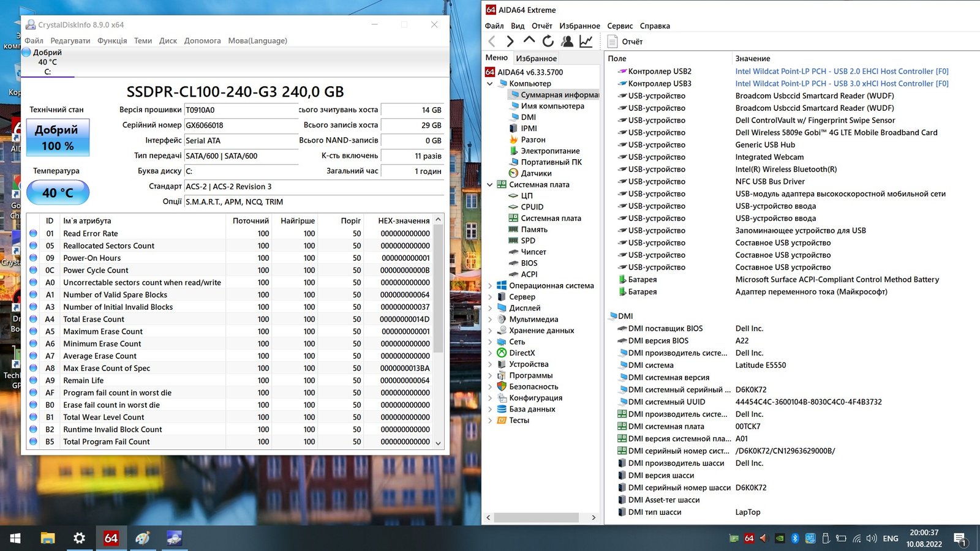Expand the Сеть tree node
The width and height of the screenshot is (980, 551).
490,342
